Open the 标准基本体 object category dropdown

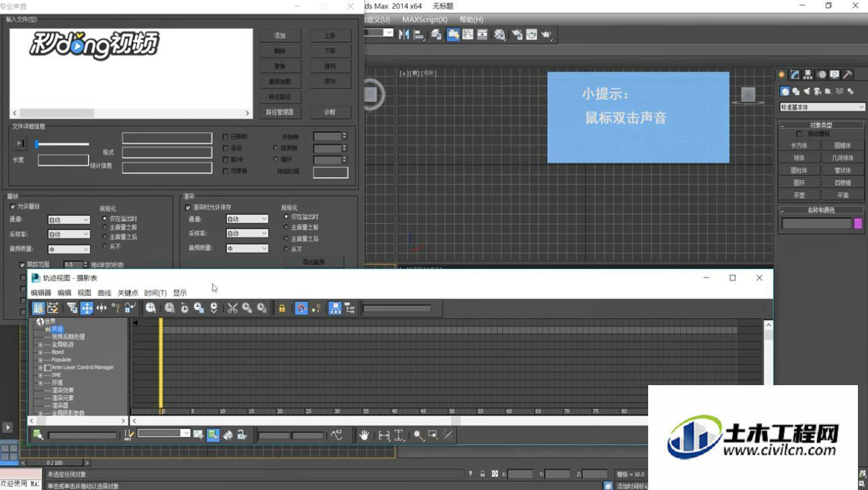tap(822, 107)
